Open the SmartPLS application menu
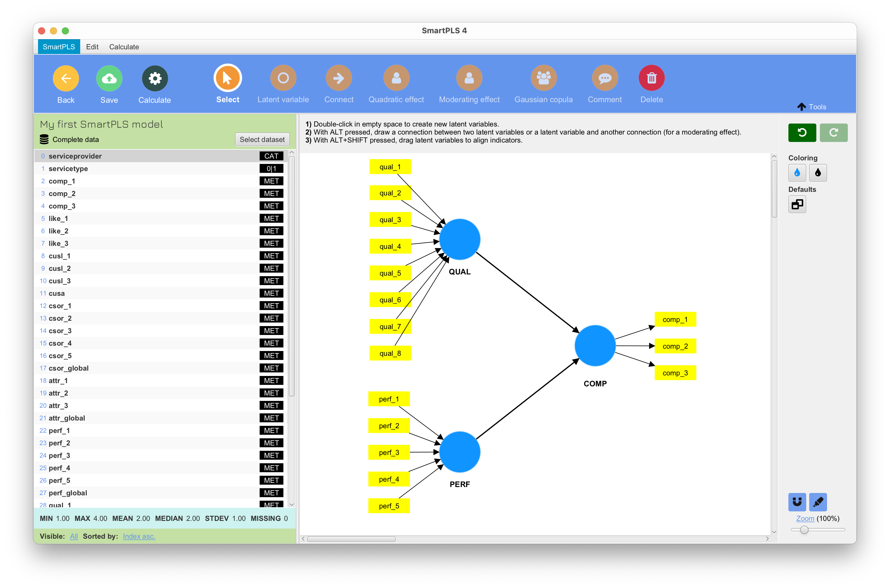The width and height of the screenshot is (890, 588). click(x=58, y=47)
